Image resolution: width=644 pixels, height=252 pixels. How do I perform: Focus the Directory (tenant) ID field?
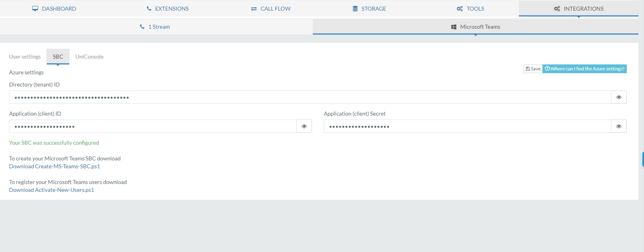pos(310,97)
